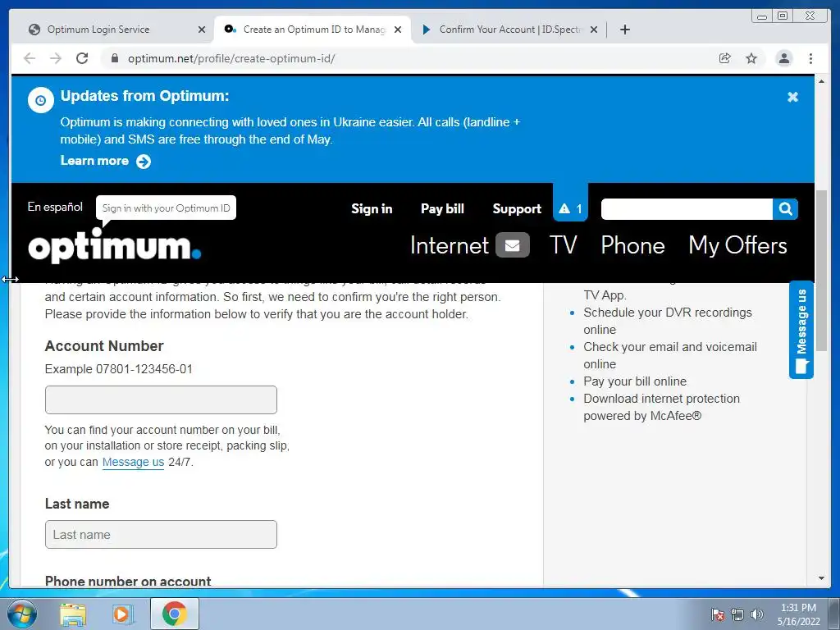Launch Windows Media Player from taskbar
This screenshot has width=840, height=630.
click(122, 614)
